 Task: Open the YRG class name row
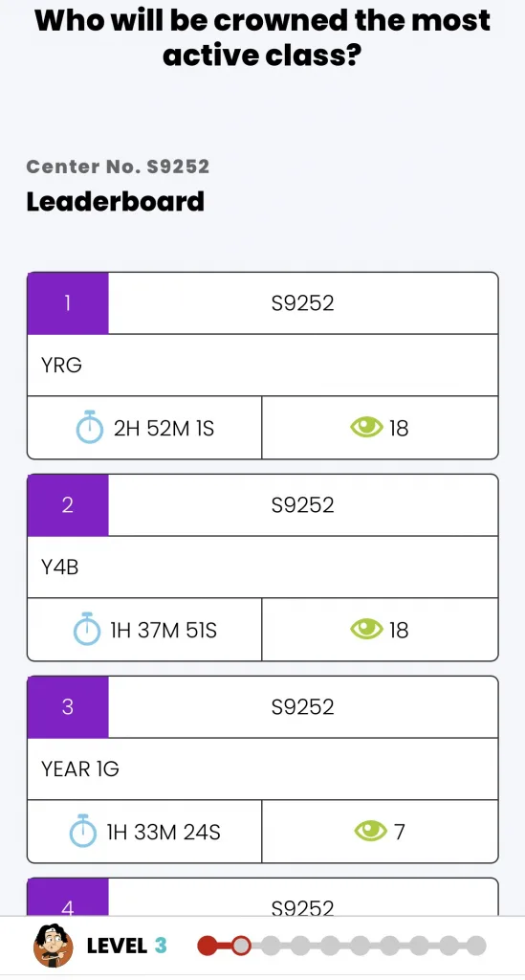(263, 365)
